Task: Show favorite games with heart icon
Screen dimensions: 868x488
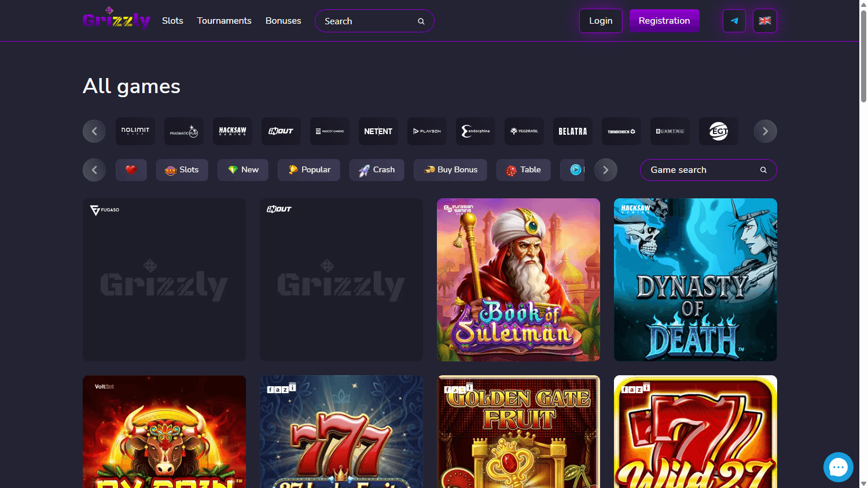Action: (x=131, y=170)
